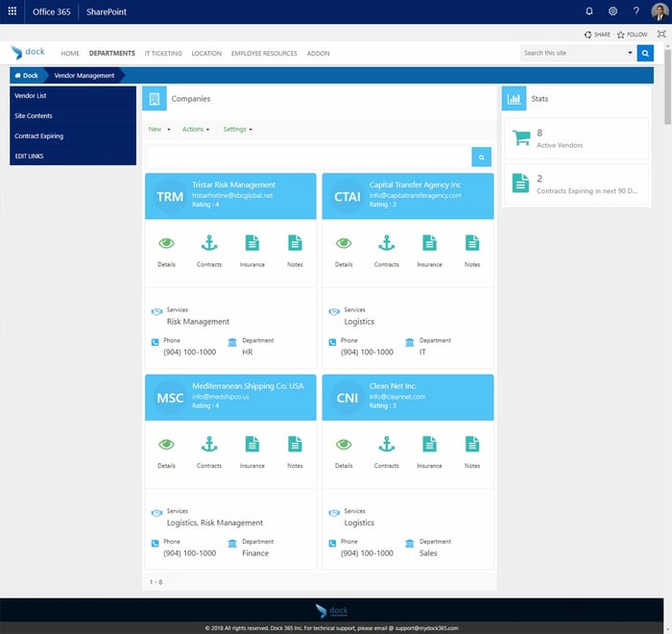
Task: Open the notifications bell
Action: pyautogui.click(x=589, y=12)
